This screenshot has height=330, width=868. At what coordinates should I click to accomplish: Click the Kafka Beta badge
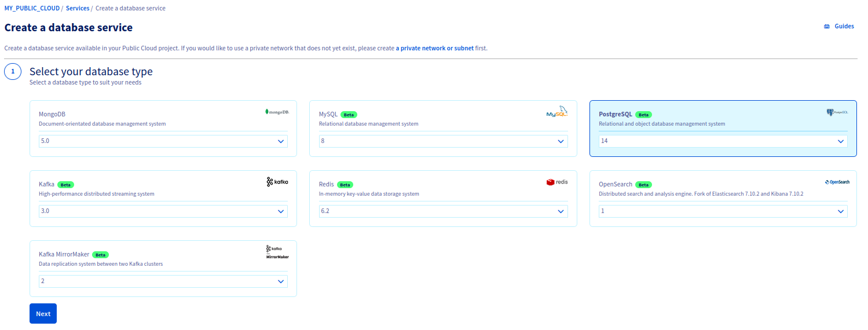(65, 185)
